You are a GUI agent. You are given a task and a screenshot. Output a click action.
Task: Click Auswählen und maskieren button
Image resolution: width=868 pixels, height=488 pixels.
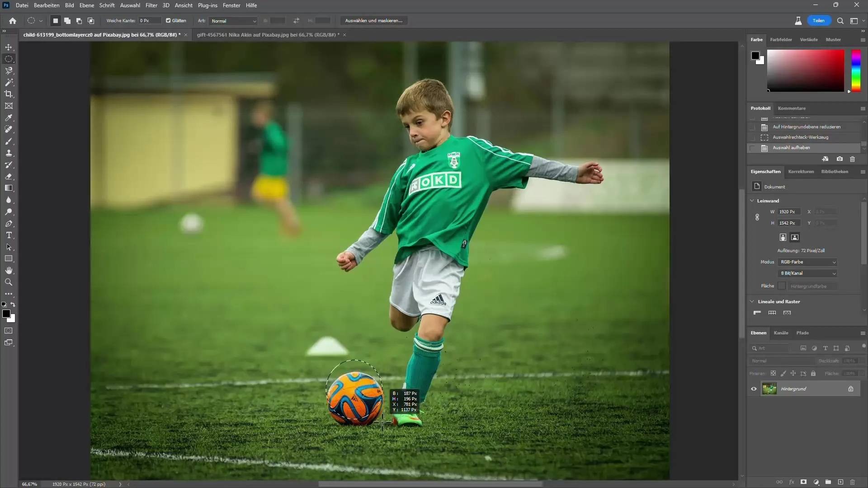tap(373, 21)
